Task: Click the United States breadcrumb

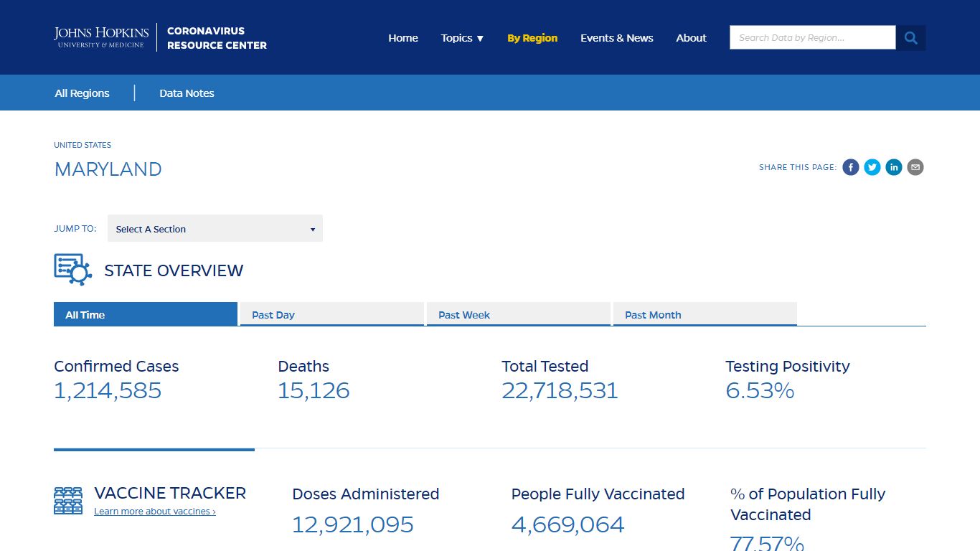Action: [83, 145]
